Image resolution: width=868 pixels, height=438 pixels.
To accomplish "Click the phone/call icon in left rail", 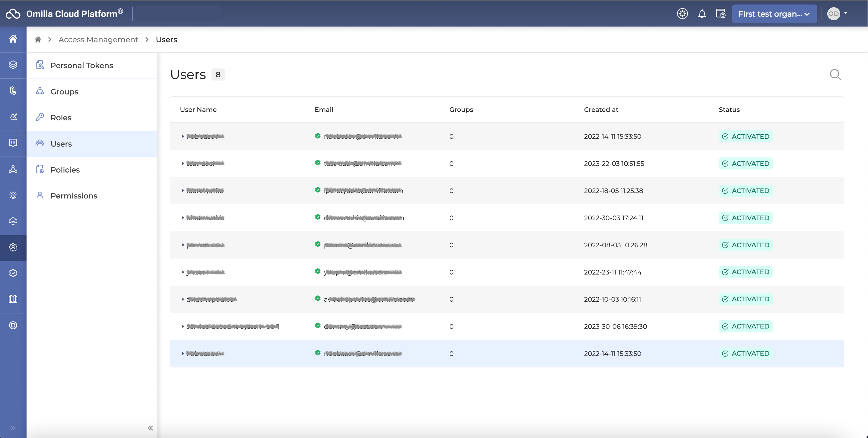I will pos(13,91).
